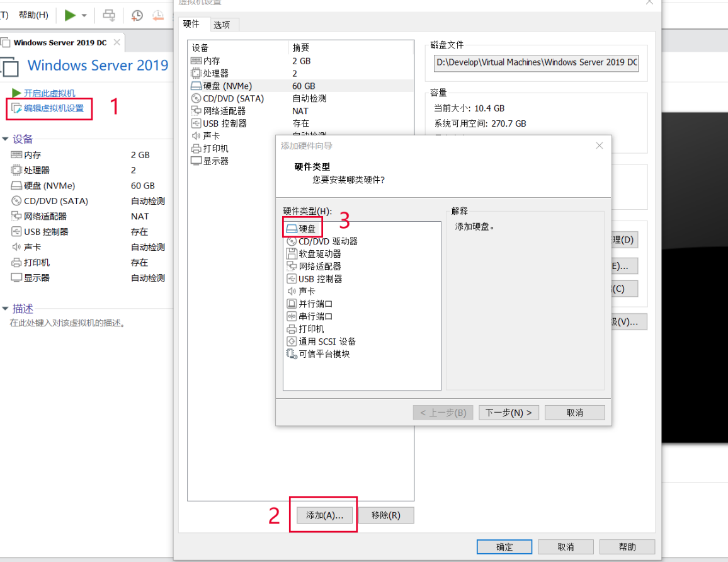The width and height of the screenshot is (728, 562).
Task: Switch to the 选项 tab
Action: [222, 25]
